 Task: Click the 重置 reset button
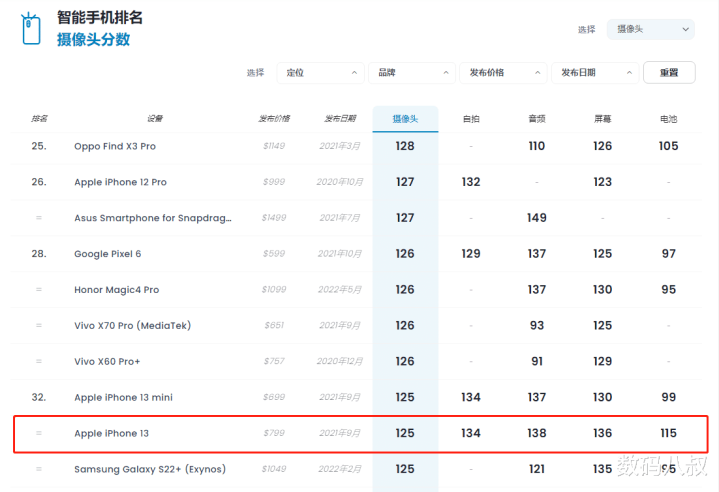point(669,73)
